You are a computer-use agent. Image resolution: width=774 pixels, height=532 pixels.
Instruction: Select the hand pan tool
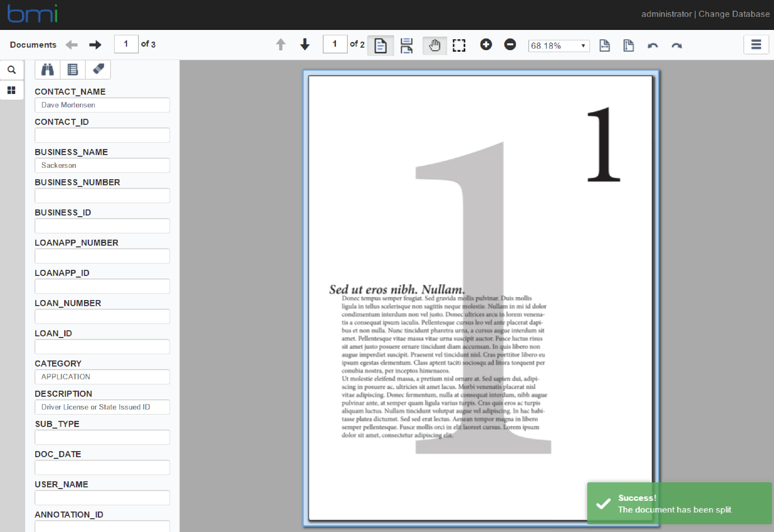[434, 45]
